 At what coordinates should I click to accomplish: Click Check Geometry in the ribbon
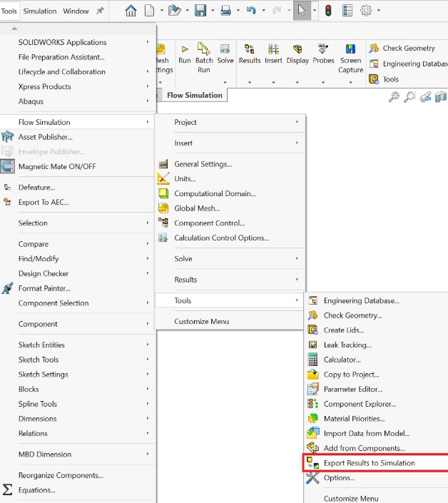coord(402,48)
